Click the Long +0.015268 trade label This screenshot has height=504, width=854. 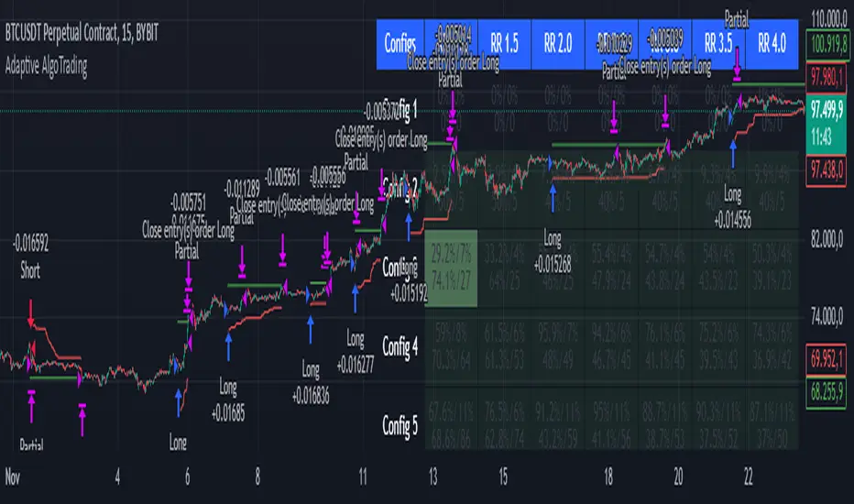pyautogui.click(x=553, y=252)
